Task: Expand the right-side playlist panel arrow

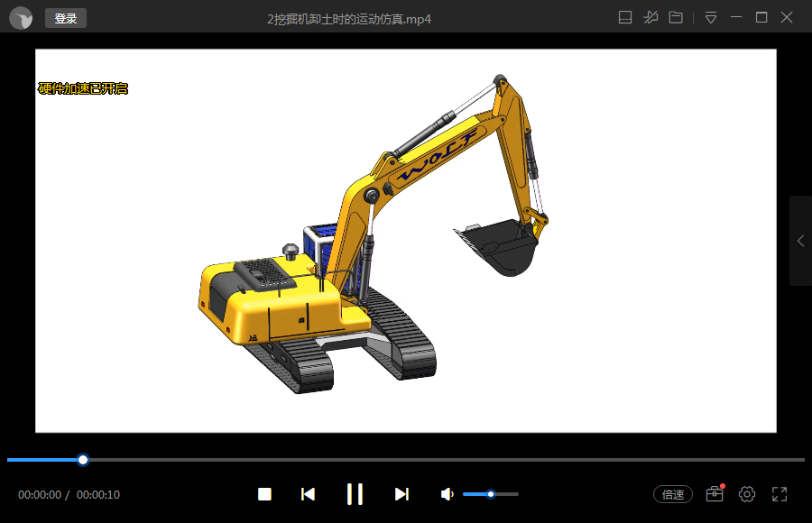Action: coord(800,241)
